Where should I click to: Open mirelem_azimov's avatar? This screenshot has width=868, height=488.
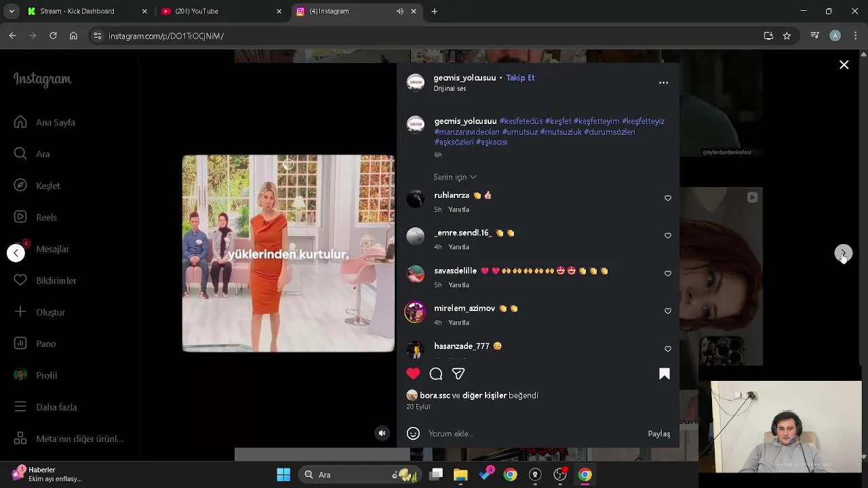[x=415, y=312]
